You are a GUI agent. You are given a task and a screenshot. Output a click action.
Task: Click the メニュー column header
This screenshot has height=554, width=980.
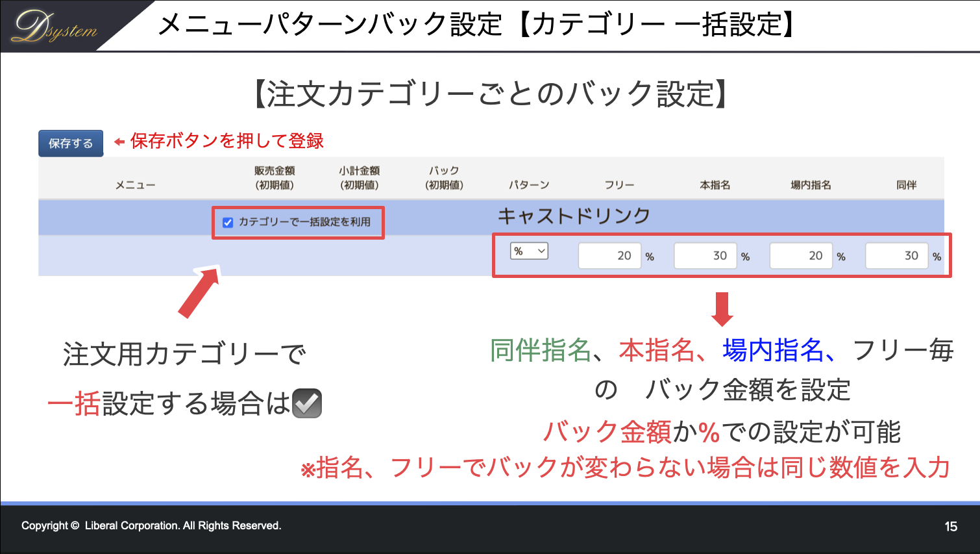136,185
